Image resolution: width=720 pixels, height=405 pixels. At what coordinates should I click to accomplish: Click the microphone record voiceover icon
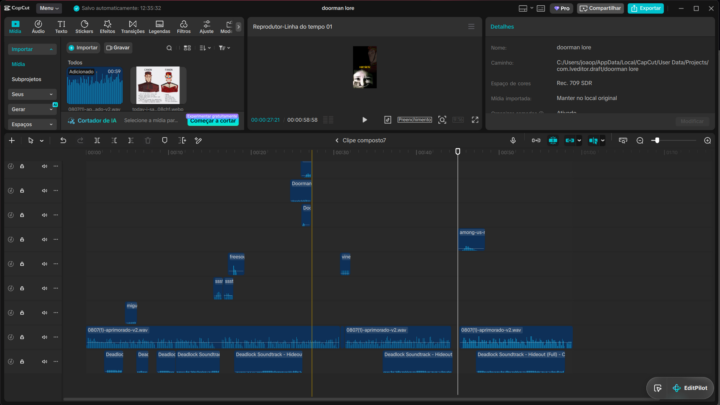(x=513, y=141)
